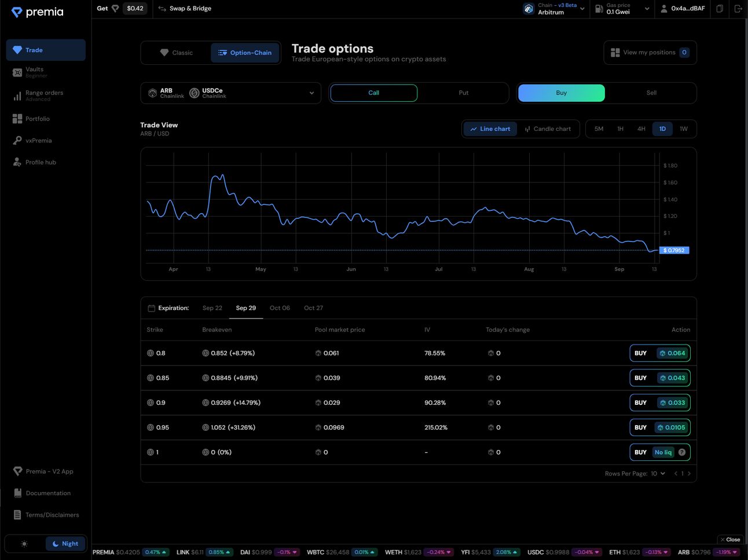748x560 pixels.
Task: Click the BUY No liq button for strike 1
Action: 660,452
